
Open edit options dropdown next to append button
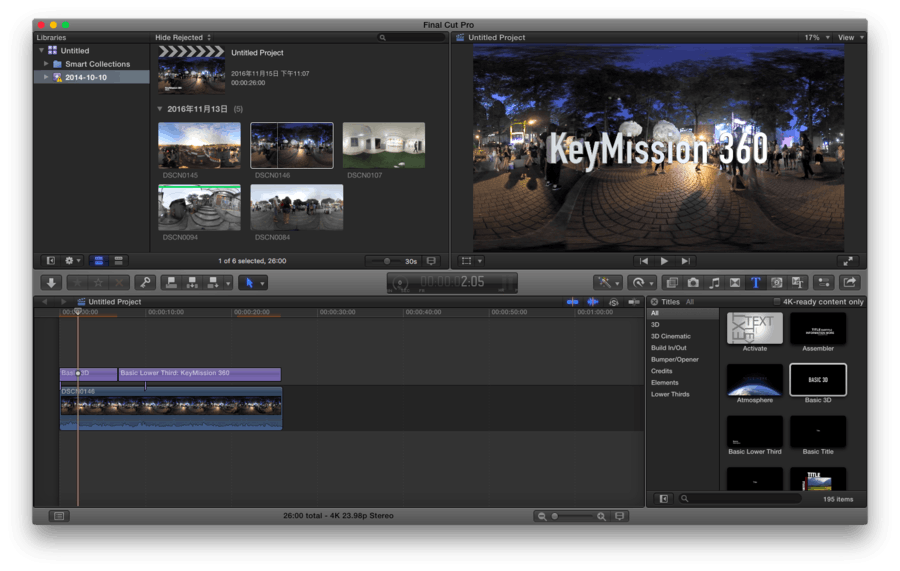228,283
